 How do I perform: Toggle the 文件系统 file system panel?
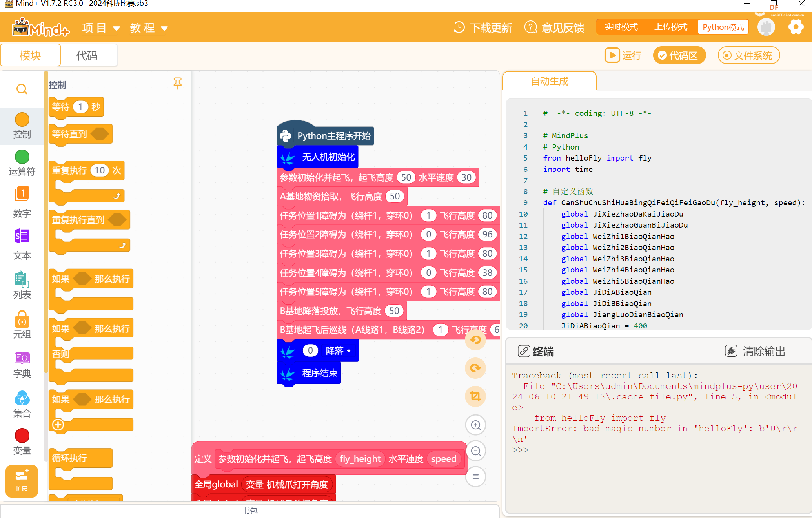[748, 55]
